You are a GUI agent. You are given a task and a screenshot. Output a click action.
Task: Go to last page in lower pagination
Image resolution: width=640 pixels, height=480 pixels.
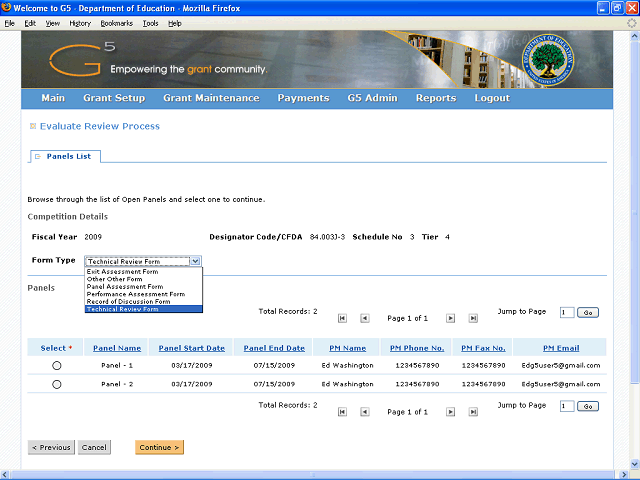point(473,412)
